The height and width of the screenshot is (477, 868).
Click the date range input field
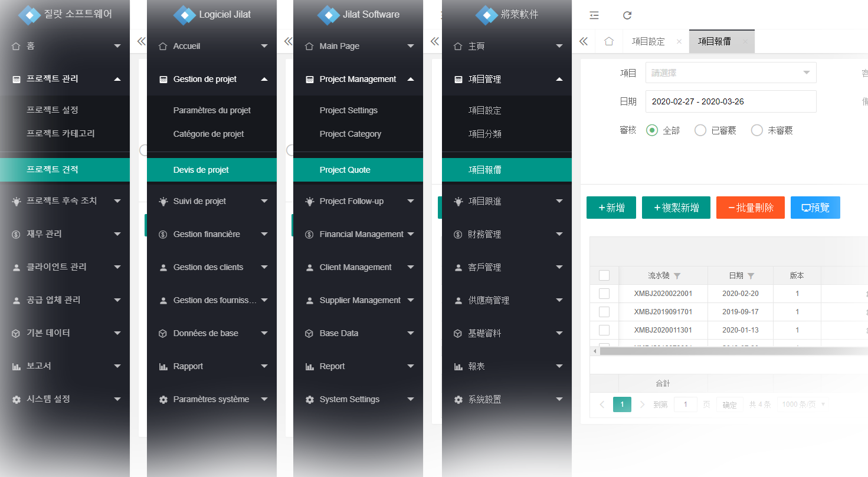[x=731, y=101]
